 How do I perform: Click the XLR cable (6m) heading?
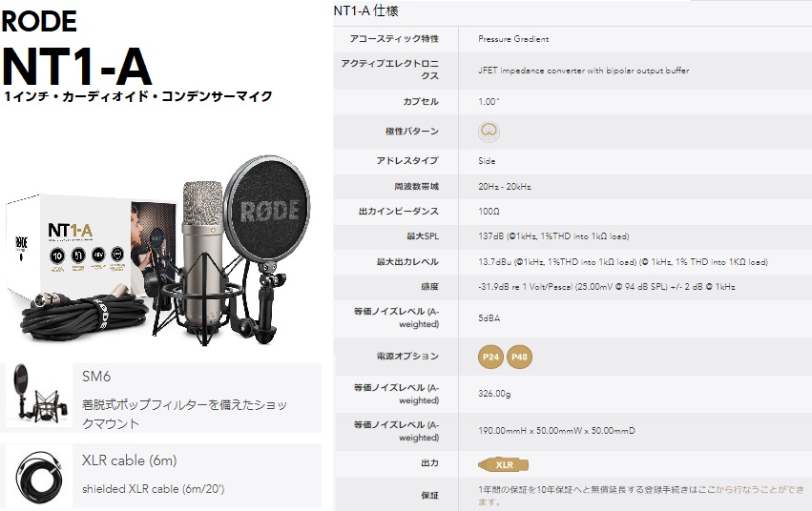coord(130,460)
